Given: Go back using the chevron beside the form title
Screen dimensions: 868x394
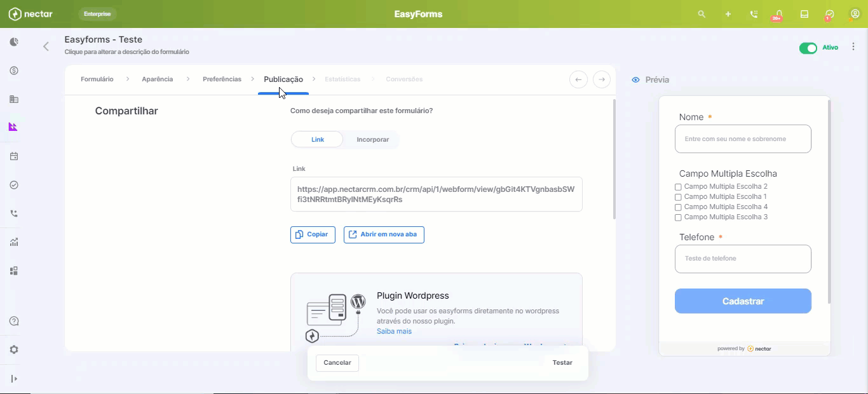Looking at the screenshot, I should pos(46,46).
